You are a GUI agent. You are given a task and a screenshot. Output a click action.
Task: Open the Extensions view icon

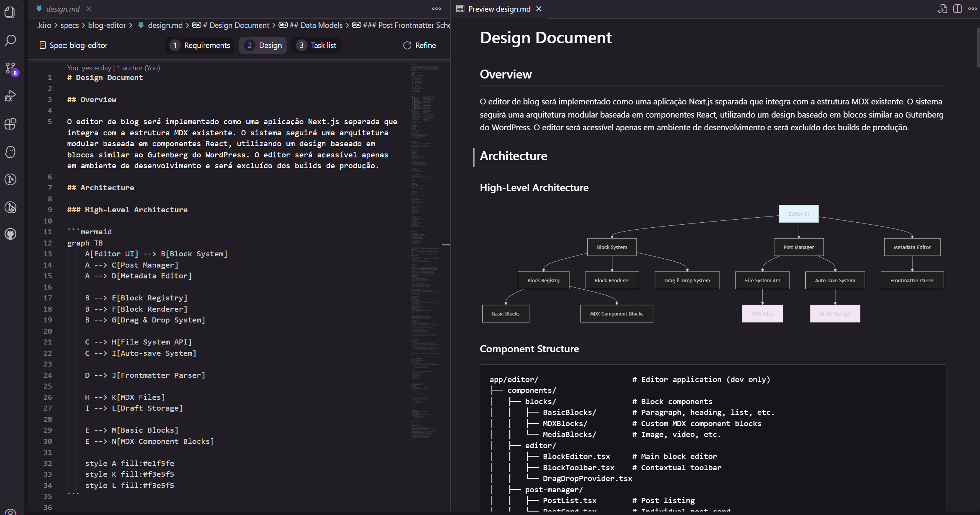point(10,124)
